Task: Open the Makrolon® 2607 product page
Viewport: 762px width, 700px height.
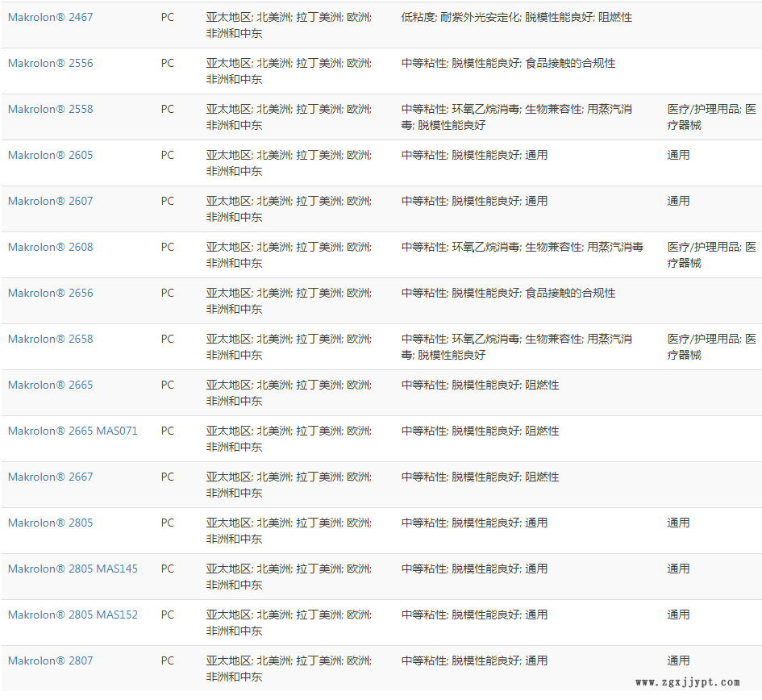Action: tap(50, 201)
